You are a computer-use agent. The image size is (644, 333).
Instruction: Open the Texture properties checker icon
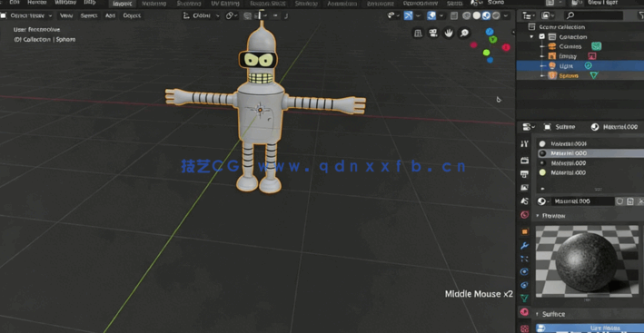(x=524, y=328)
